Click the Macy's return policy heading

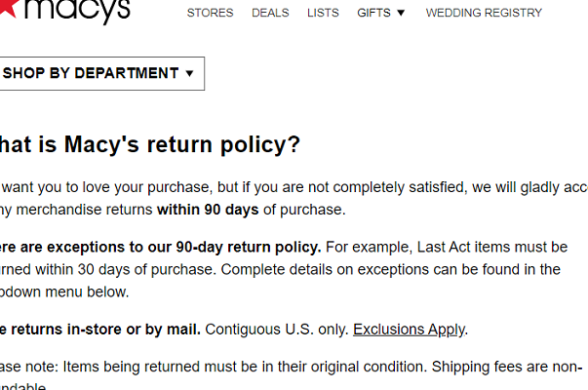point(149,145)
